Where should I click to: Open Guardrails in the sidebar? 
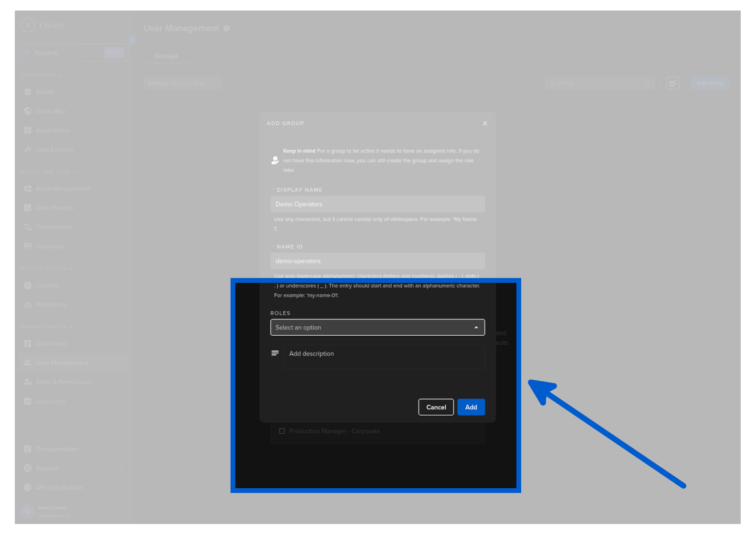pos(50,246)
